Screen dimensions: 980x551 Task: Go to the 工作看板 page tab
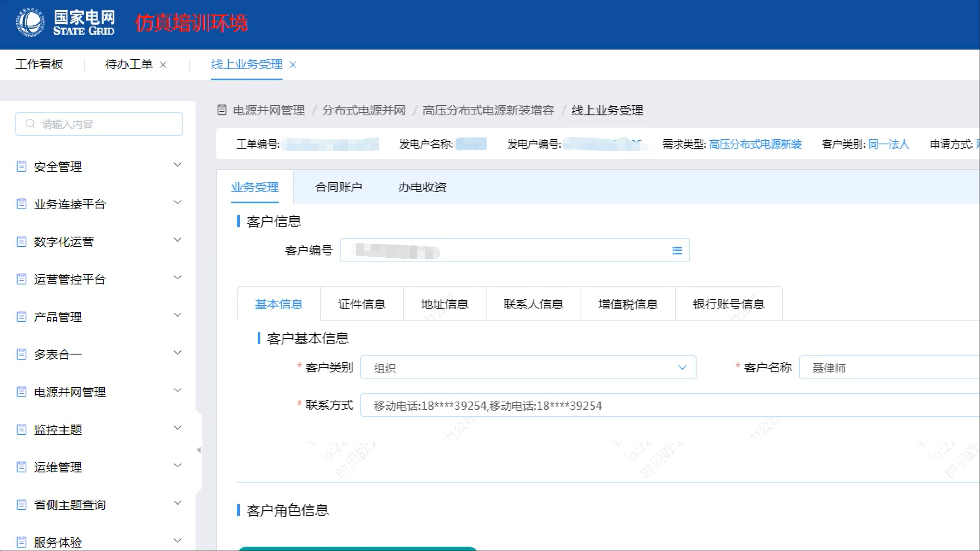pyautogui.click(x=39, y=64)
